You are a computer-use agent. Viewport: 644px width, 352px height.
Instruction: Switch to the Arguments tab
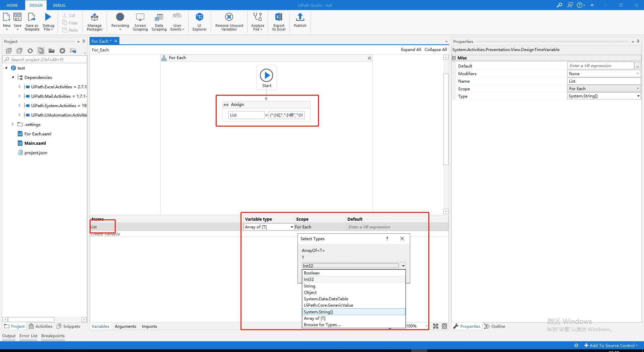pyautogui.click(x=125, y=326)
